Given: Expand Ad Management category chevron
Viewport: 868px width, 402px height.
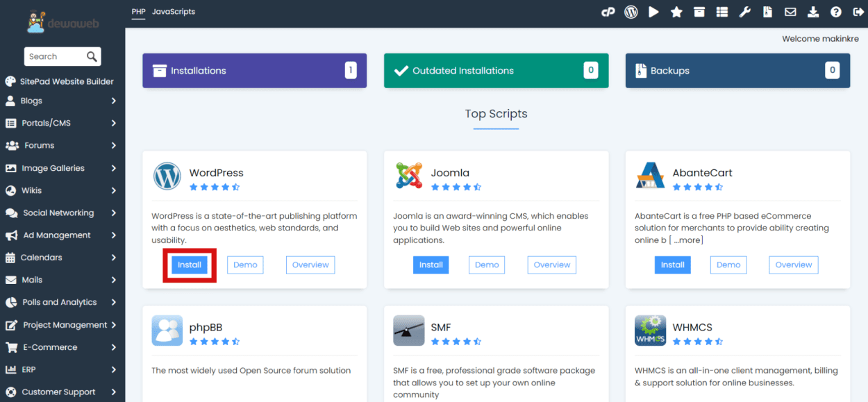Looking at the screenshot, I should (114, 235).
